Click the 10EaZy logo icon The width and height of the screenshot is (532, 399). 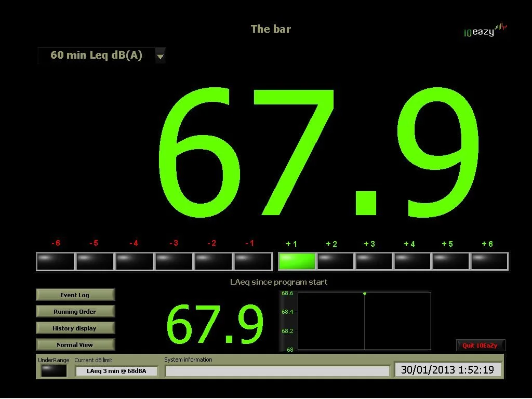tap(485, 30)
